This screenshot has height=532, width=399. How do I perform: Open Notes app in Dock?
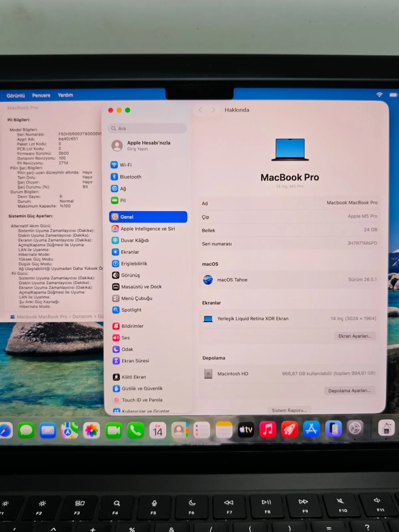(224, 430)
